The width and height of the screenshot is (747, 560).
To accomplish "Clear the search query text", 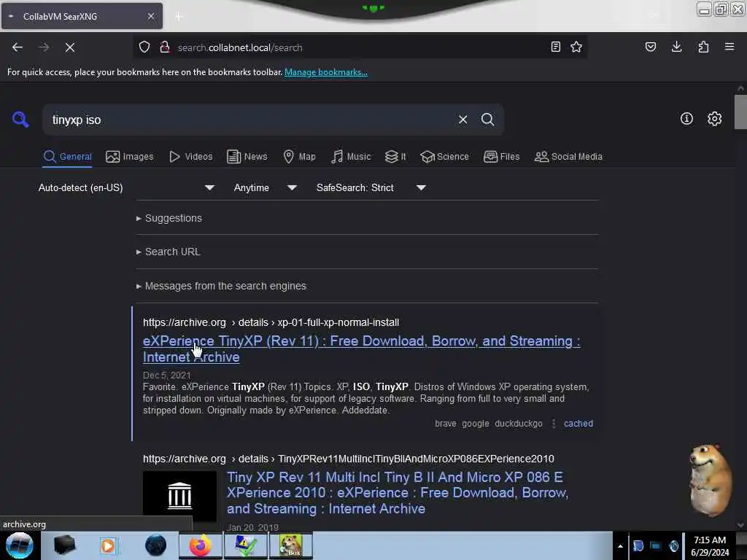I will 462,120.
